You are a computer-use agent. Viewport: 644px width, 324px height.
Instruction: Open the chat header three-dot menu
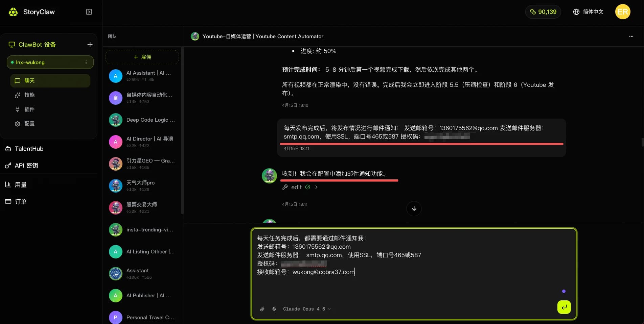point(631,36)
